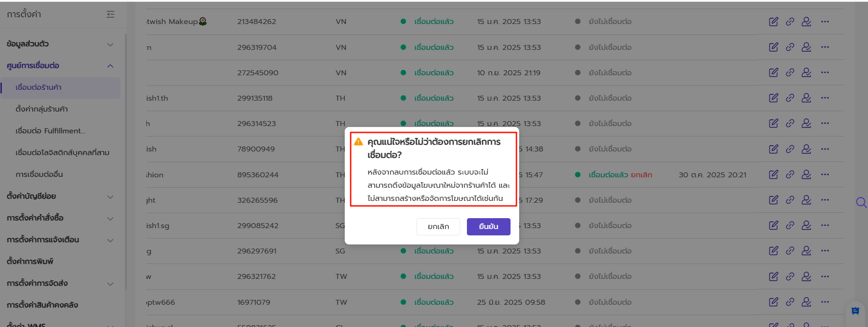Expand the ตั้งค่าบัญชีย่อย sidebar section
868x327 pixels.
point(110,197)
